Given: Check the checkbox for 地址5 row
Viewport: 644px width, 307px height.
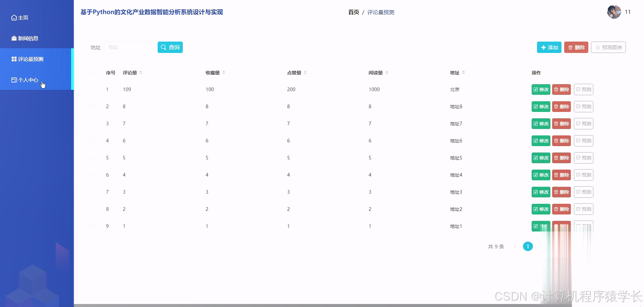Looking at the screenshot, I should point(92,158).
